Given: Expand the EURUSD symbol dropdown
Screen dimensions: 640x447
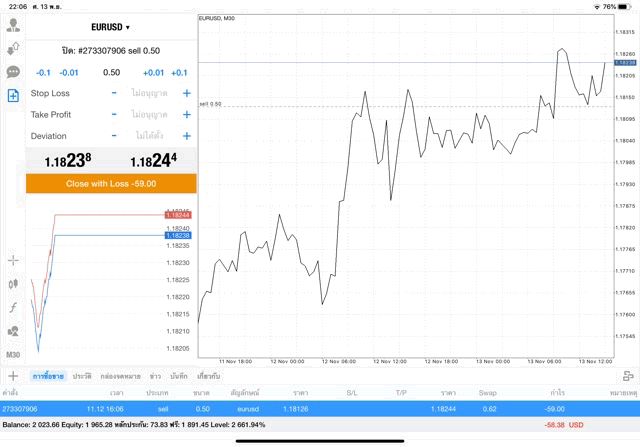Looking at the screenshot, I should click(x=110, y=27).
